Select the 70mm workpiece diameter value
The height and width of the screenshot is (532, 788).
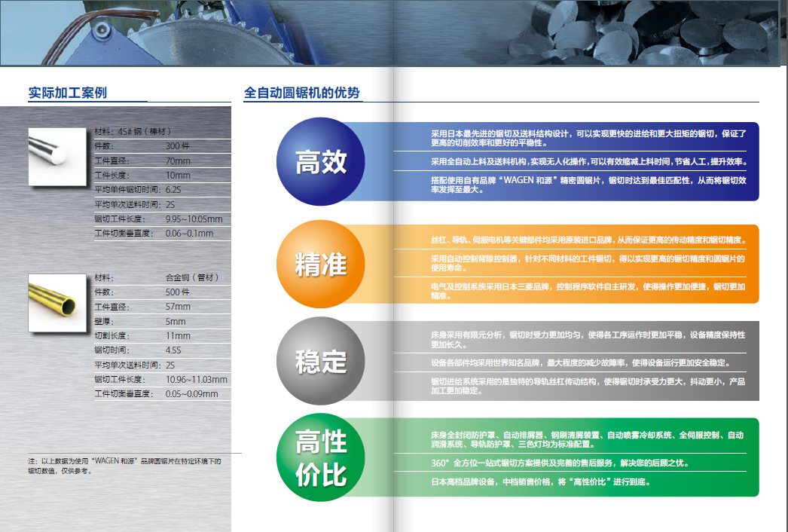(178, 161)
